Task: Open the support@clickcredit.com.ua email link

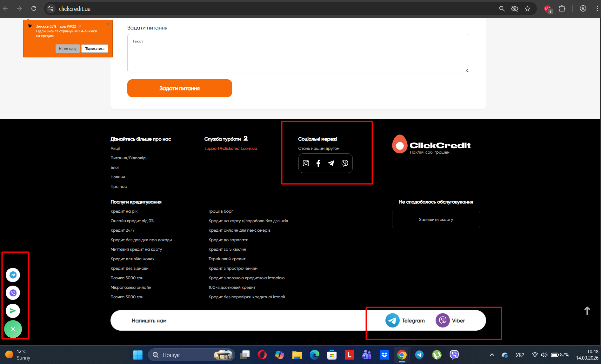Action: pos(231,149)
